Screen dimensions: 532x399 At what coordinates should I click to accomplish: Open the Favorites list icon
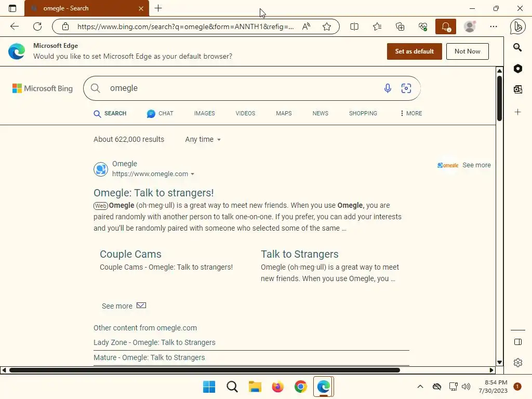pyautogui.click(x=377, y=26)
